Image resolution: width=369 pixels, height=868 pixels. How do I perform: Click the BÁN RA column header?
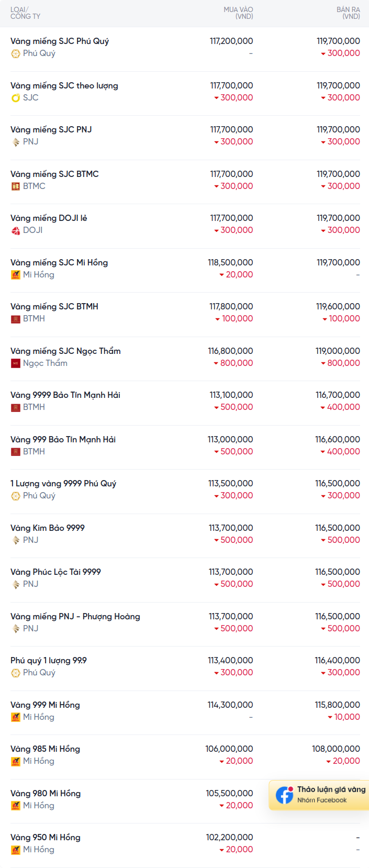click(348, 13)
